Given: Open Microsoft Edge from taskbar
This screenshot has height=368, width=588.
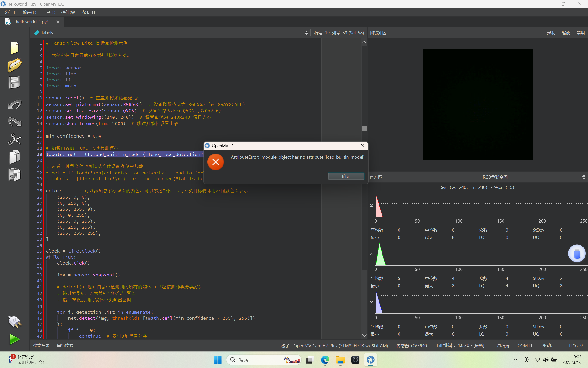Looking at the screenshot, I should (325, 360).
